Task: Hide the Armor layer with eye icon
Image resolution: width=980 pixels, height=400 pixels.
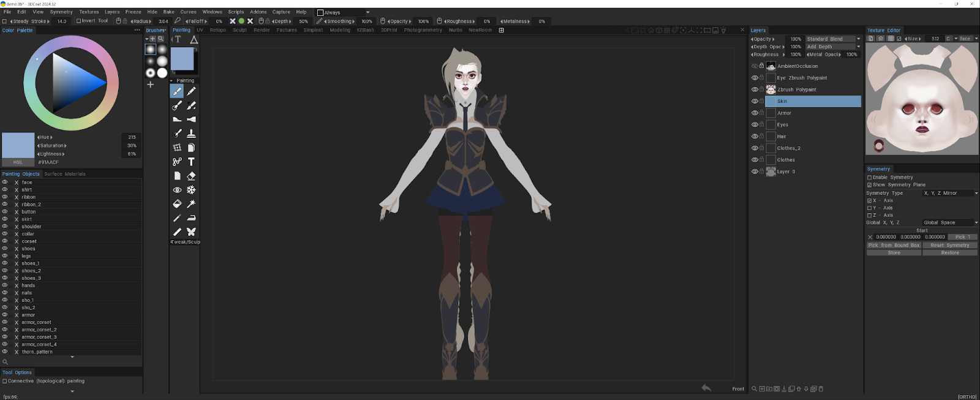Action: coord(755,113)
